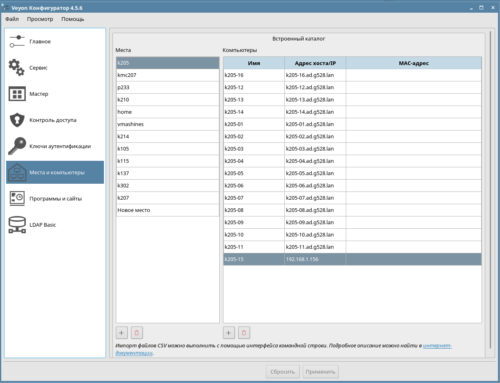The width and height of the screenshot is (500, 383).
Task: Open the Программы и сайты icon
Action: coord(17,198)
